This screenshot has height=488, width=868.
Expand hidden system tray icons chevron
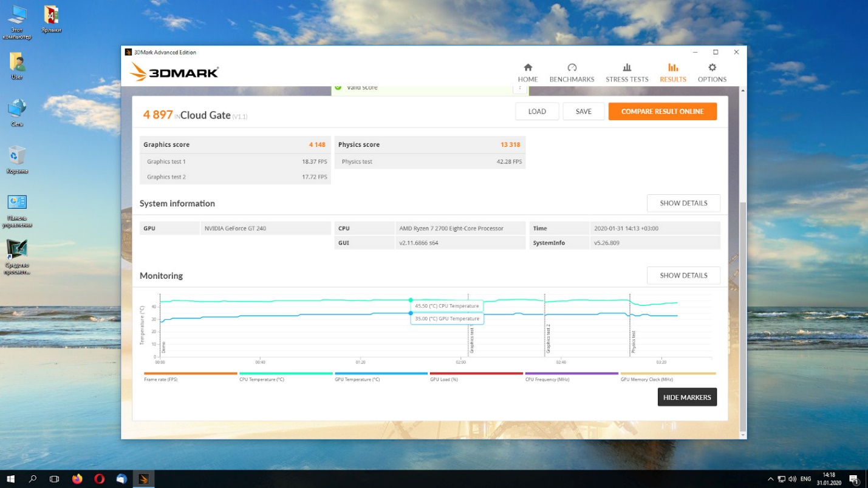tap(771, 479)
